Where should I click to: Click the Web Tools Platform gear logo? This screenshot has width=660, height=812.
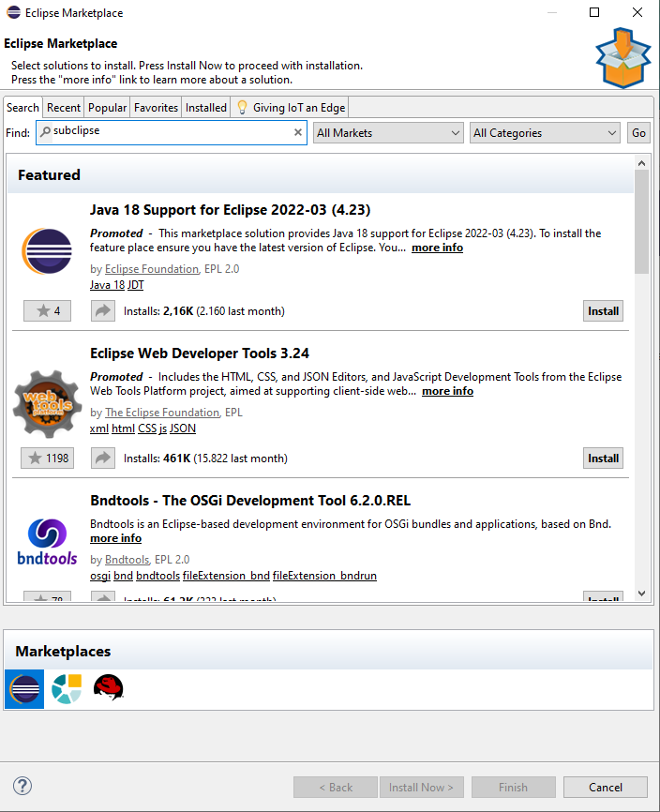[47, 404]
